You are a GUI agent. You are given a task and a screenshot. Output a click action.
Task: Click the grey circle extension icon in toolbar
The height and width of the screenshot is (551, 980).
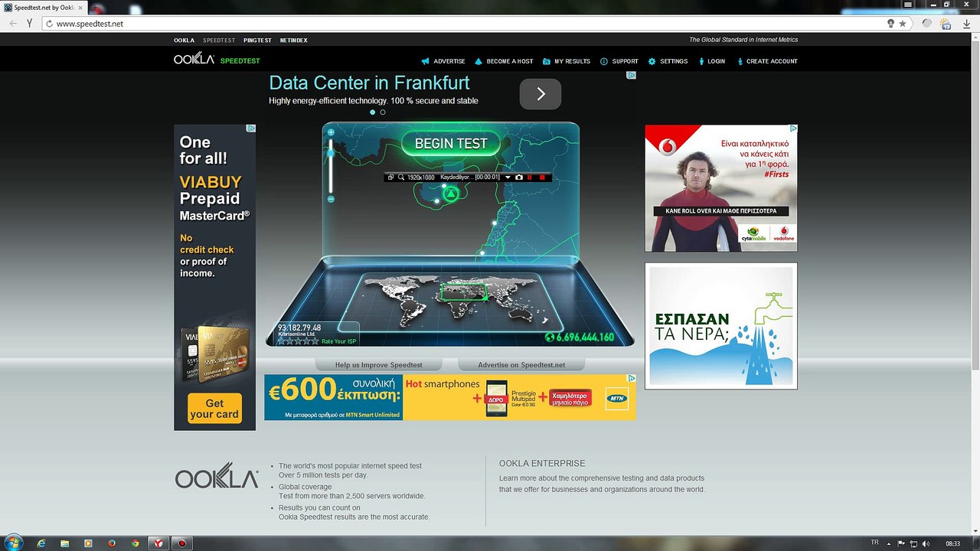coord(927,24)
